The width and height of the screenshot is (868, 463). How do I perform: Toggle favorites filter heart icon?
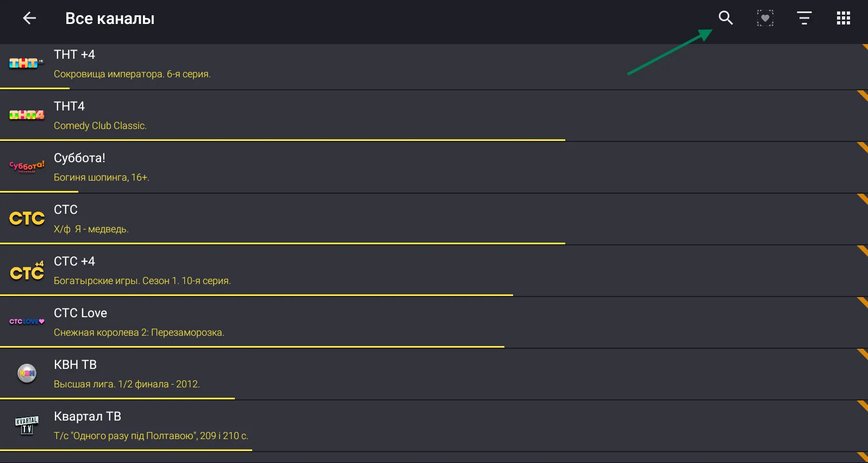[765, 18]
